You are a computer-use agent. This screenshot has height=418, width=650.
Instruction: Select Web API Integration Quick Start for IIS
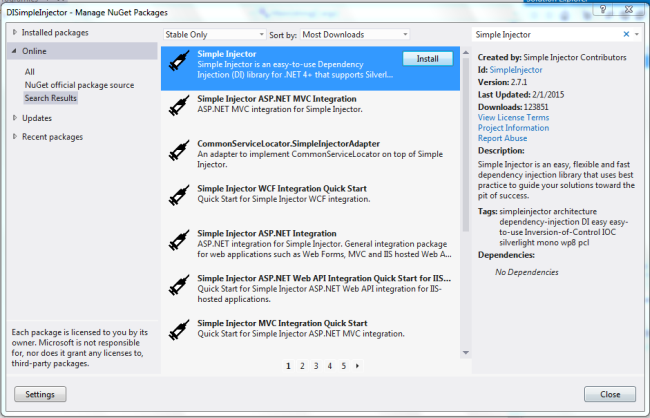(324, 278)
